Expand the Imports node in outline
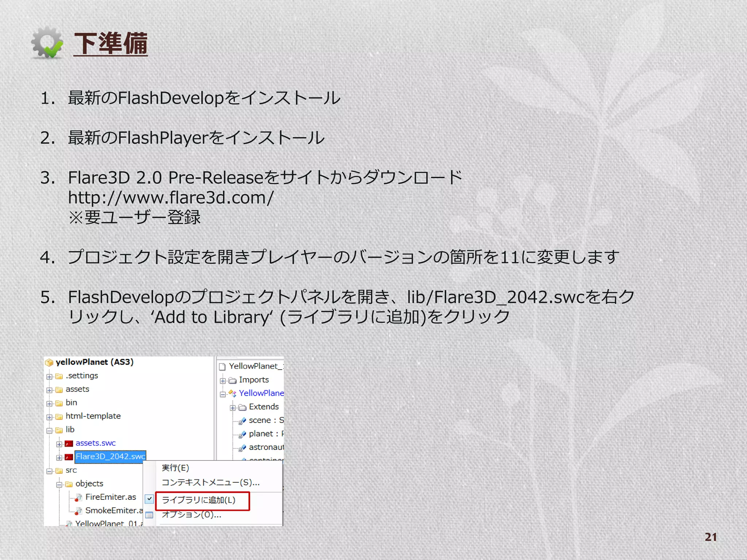The width and height of the screenshot is (747, 560). pyautogui.click(x=222, y=381)
